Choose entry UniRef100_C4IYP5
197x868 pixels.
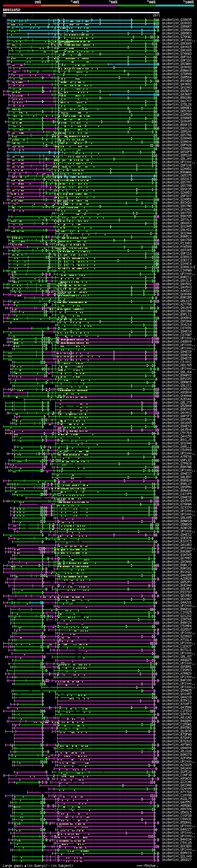[x=177, y=494]
